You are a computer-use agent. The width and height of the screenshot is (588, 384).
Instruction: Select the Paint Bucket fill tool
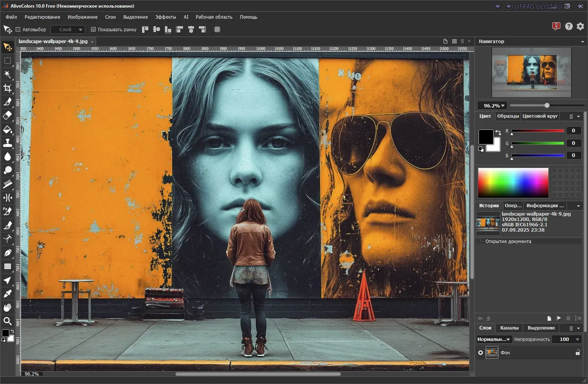(7, 130)
